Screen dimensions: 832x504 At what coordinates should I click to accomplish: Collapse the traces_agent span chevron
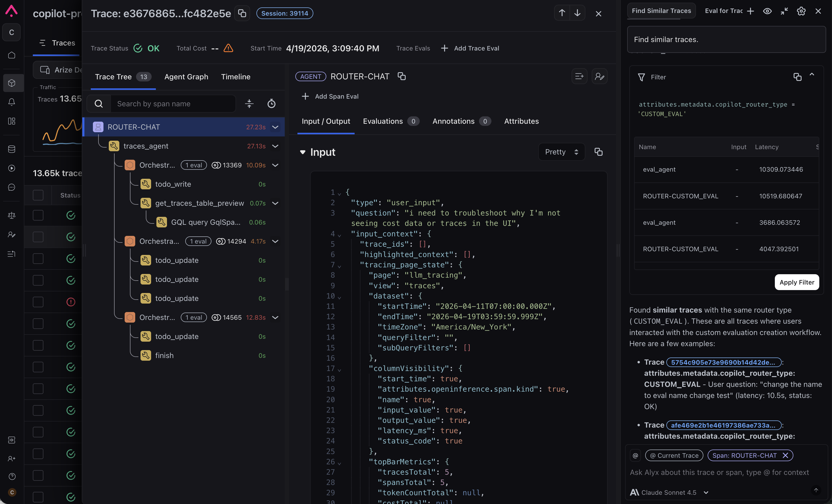(275, 146)
